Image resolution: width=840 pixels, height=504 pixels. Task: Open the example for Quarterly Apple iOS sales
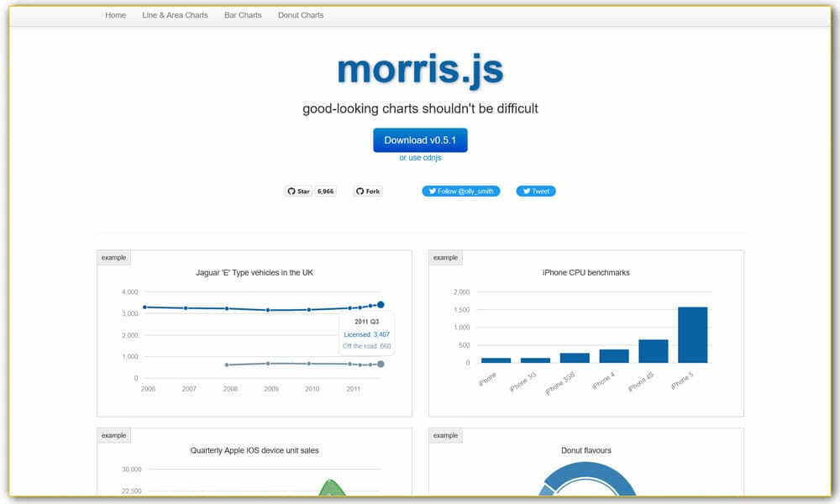pos(113,434)
